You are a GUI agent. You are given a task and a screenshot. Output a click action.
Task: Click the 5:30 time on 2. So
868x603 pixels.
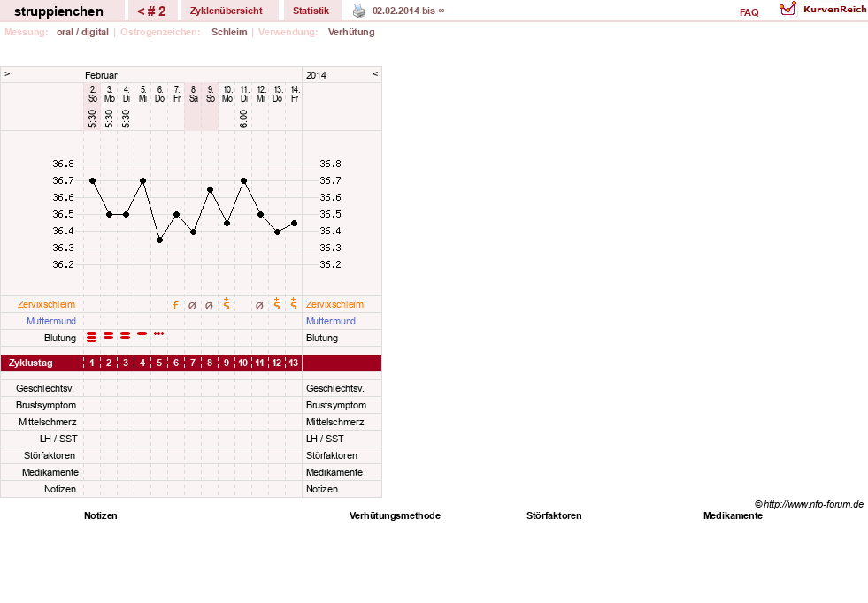coord(92,118)
